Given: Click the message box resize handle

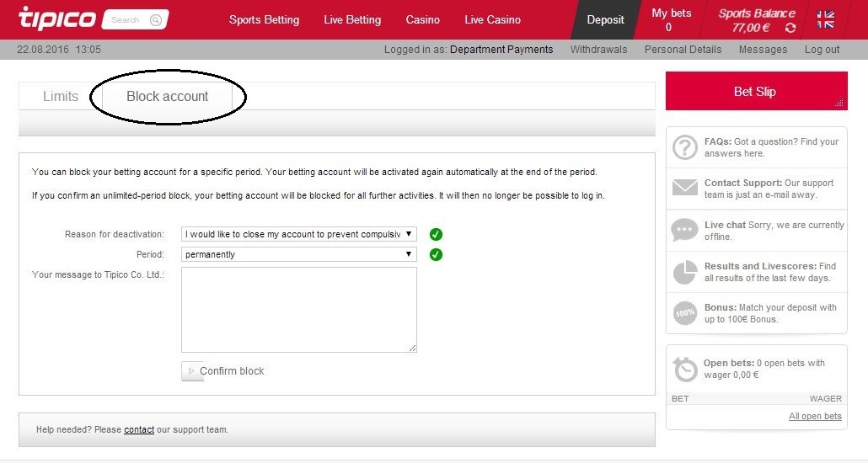Looking at the screenshot, I should pos(412,348).
